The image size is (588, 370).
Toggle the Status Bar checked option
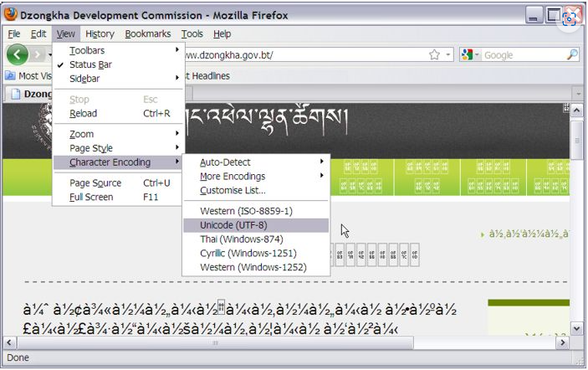tap(90, 64)
